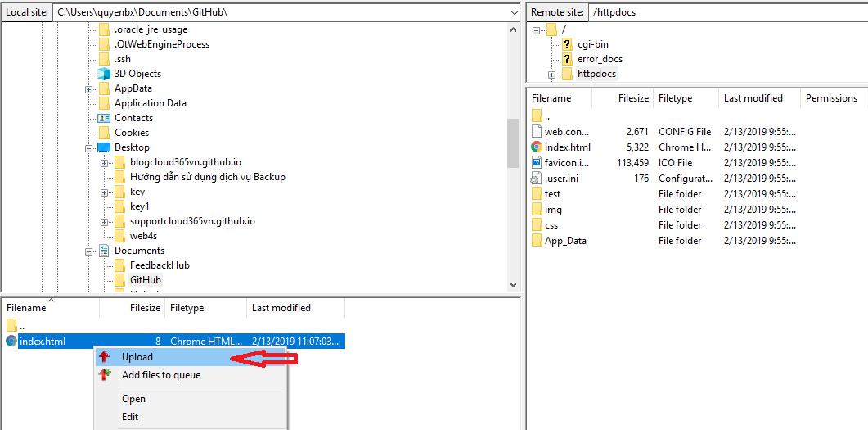Sort local files by Filesize column
Screen dimensions: 868x430
pos(133,308)
